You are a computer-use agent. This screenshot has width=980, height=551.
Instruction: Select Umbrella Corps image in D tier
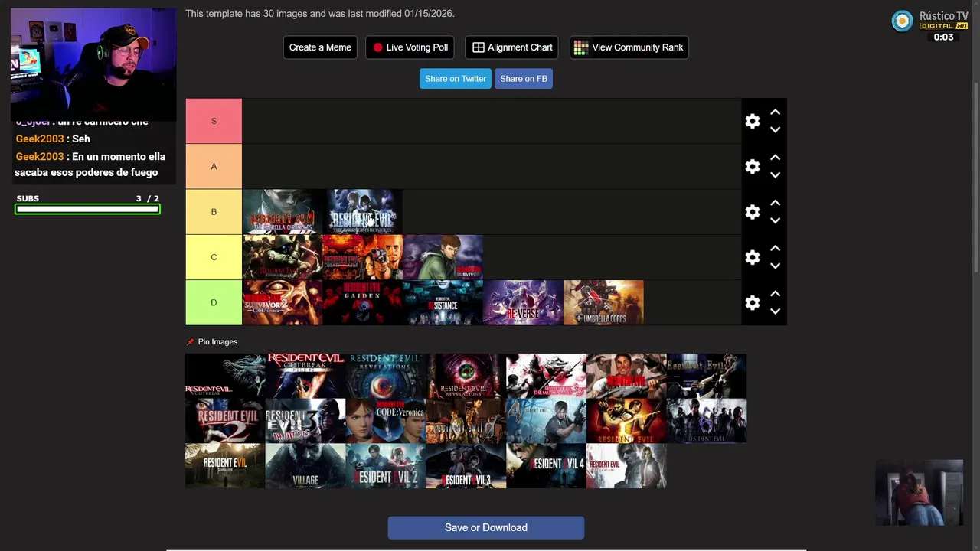603,302
